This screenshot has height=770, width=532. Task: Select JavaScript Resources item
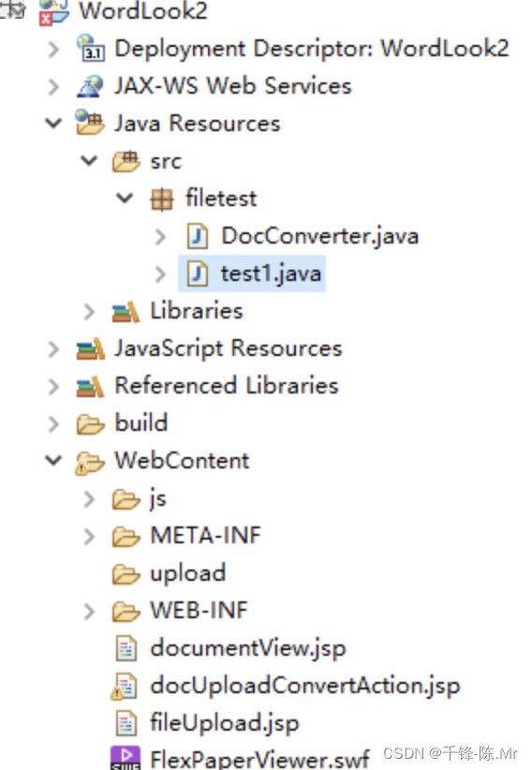229,348
